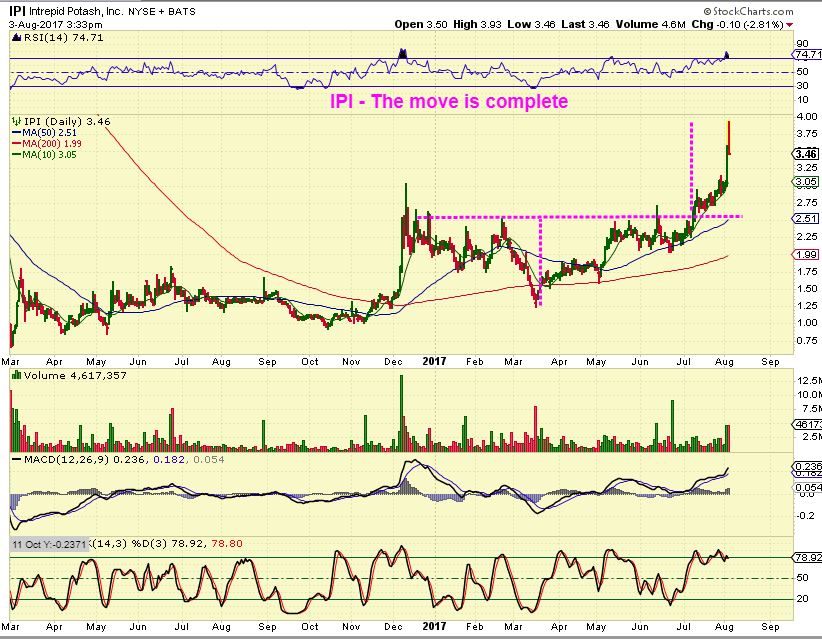Click the RSI(14) 74.71 indicator label

click(x=63, y=38)
